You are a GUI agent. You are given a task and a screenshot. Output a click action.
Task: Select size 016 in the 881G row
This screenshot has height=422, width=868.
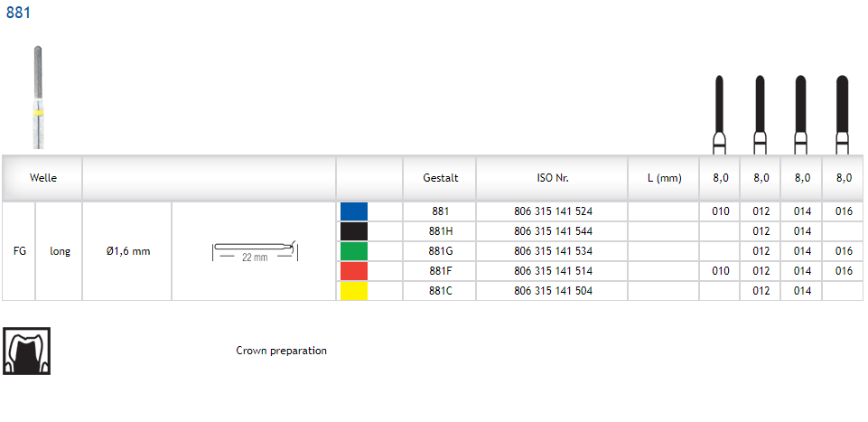point(843,251)
